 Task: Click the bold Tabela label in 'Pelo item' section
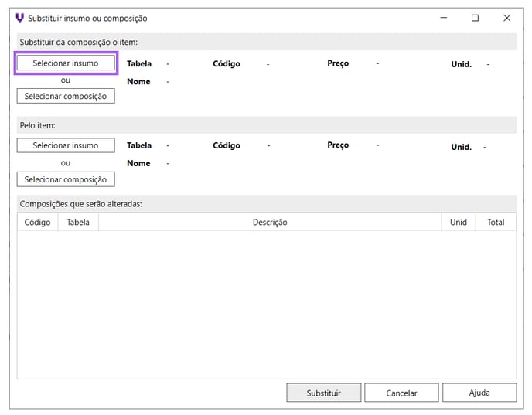(x=139, y=145)
